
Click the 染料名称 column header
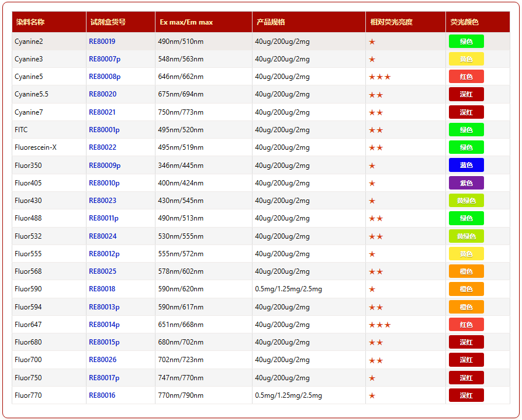pyautogui.click(x=30, y=22)
